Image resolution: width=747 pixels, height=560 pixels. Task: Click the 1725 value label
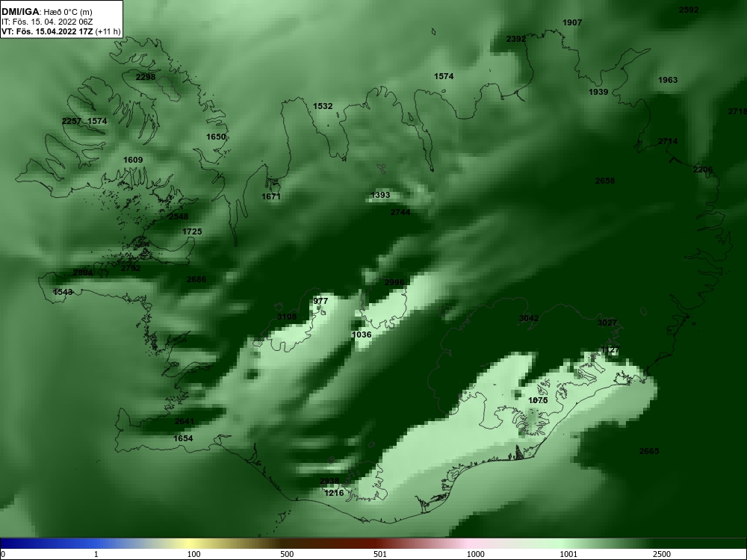(x=192, y=231)
